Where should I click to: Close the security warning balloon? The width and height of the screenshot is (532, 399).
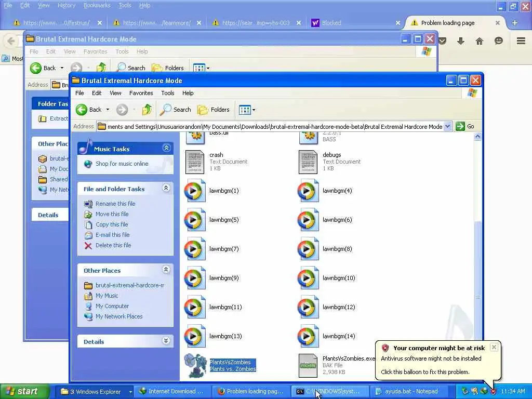coord(494,347)
